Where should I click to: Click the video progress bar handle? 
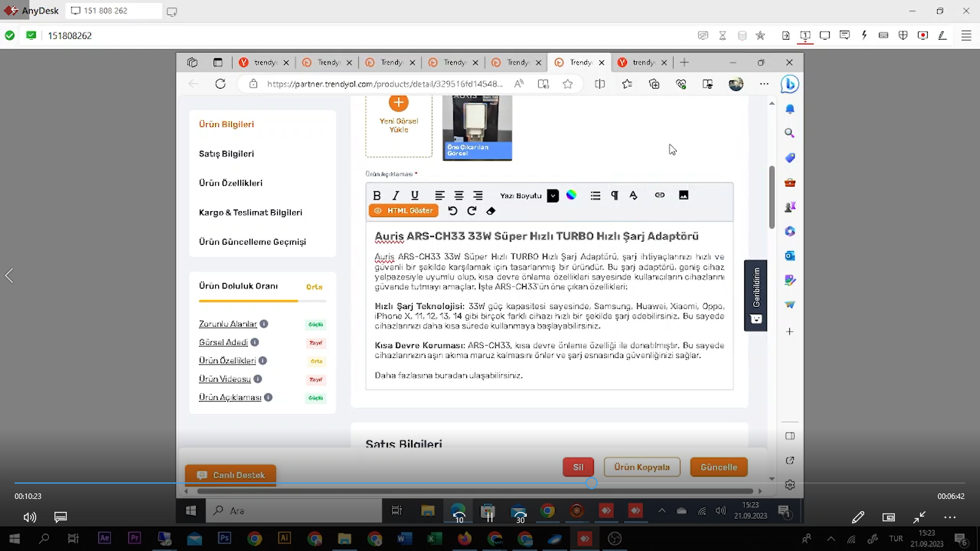click(592, 483)
